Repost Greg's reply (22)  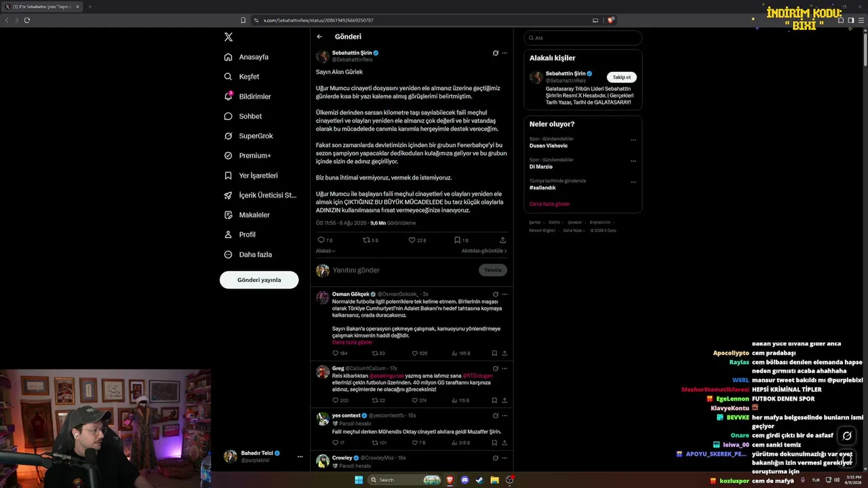378,401
